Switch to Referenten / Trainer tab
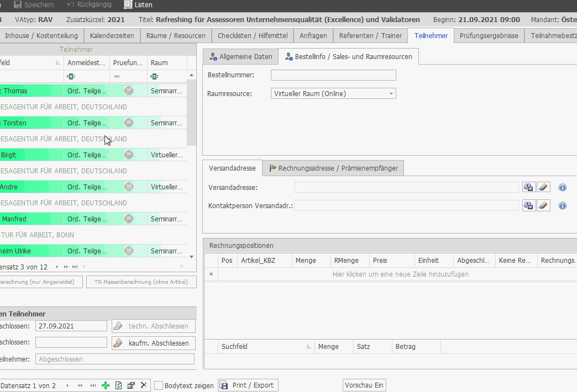This screenshot has width=577, height=392. pyautogui.click(x=370, y=36)
